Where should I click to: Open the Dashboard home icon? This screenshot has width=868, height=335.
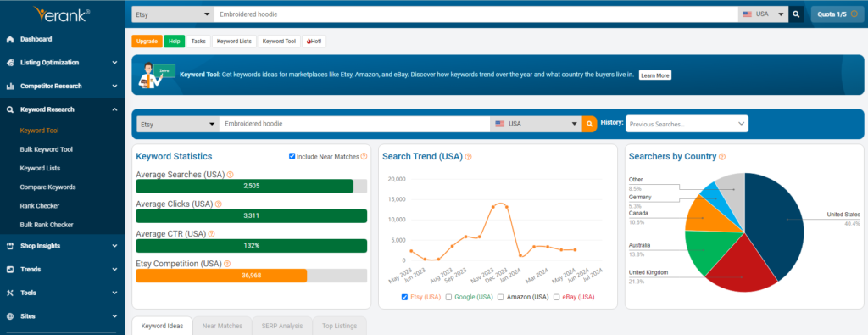coord(10,39)
